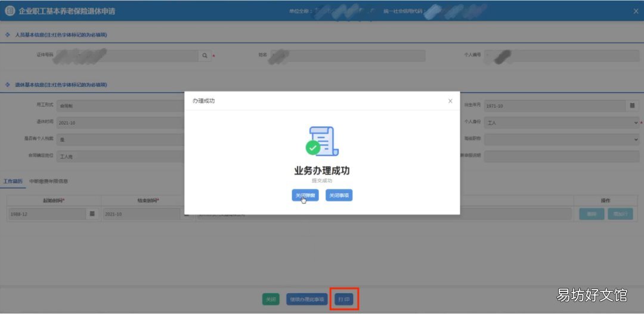Expand the 高级职称 dropdown
The height and width of the screenshot is (314, 644).
[562, 139]
